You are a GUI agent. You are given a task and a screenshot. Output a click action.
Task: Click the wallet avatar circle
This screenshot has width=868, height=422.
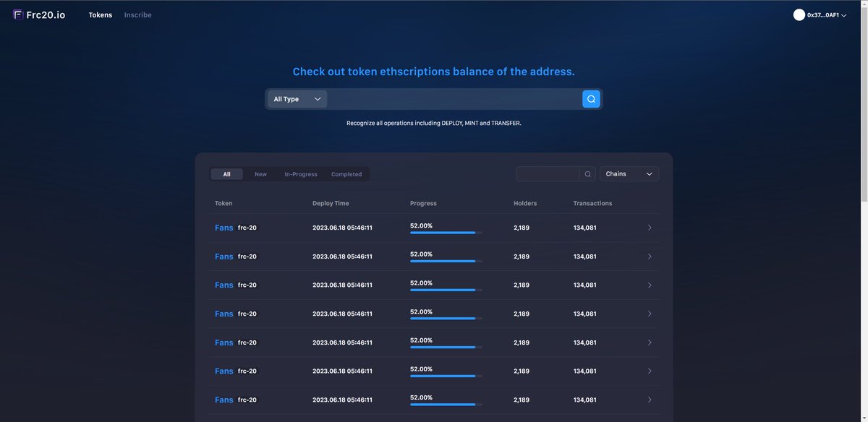[x=799, y=14]
